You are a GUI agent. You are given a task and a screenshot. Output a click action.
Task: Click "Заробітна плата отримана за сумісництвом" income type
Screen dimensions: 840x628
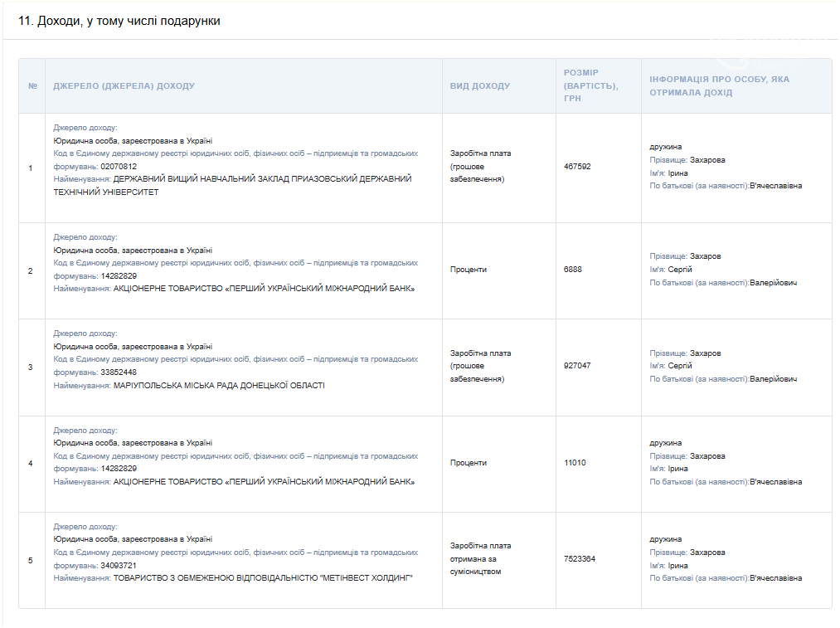tap(480, 558)
